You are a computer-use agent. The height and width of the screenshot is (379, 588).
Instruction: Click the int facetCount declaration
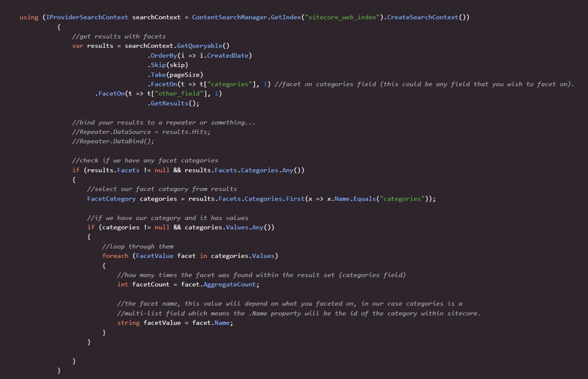click(x=143, y=285)
